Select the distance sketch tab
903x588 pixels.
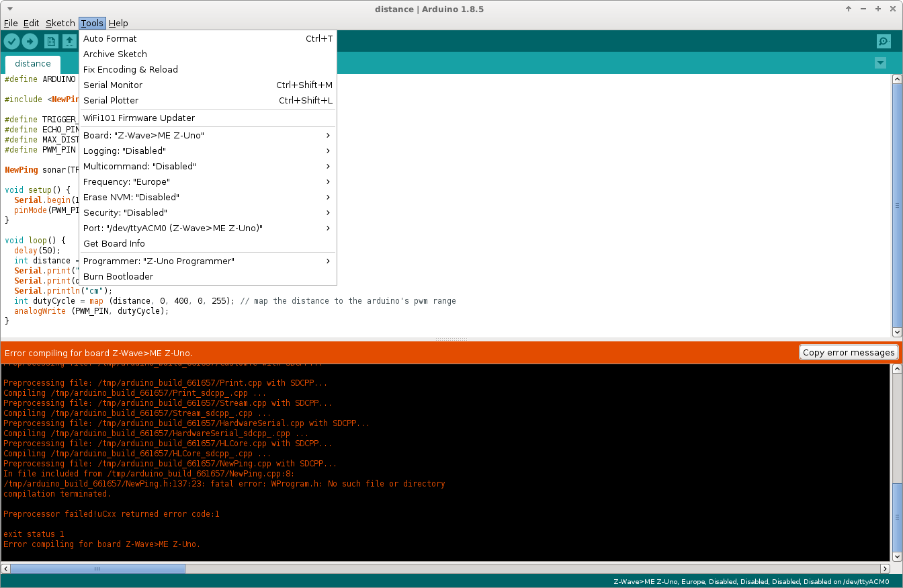tap(33, 64)
